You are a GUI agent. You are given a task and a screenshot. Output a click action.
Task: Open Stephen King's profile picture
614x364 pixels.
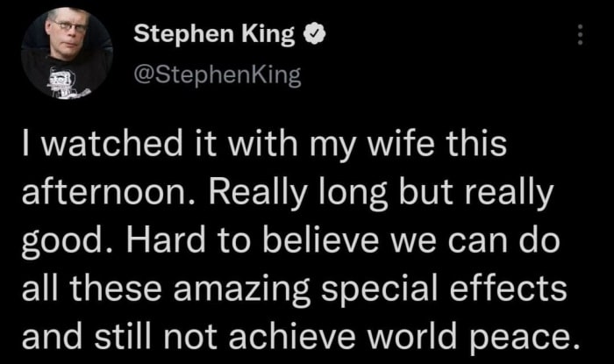click(x=66, y=53)
